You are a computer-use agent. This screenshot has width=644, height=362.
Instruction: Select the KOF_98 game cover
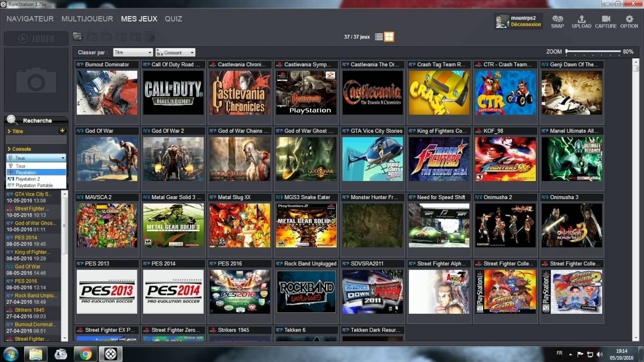505,159
